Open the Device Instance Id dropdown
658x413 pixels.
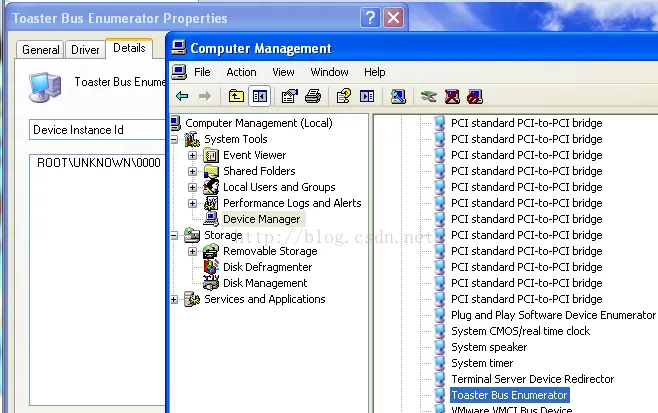[x=97, y=130]
